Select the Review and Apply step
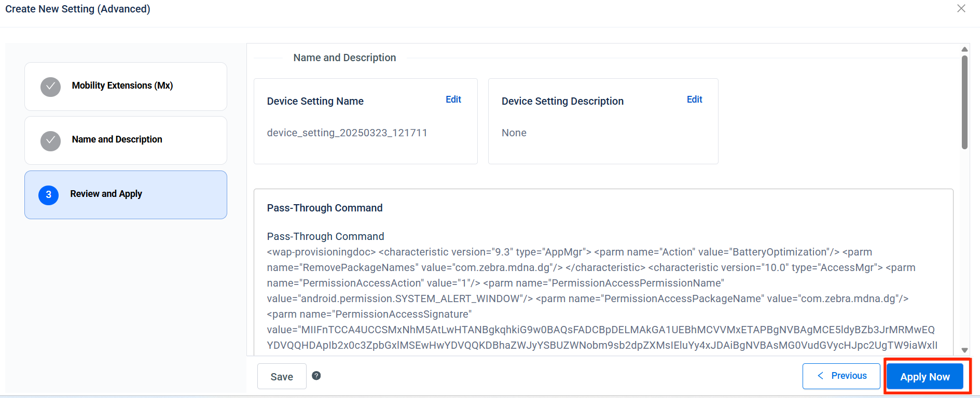The height and width of the screenshot is (398, 980). click(106, 194)
